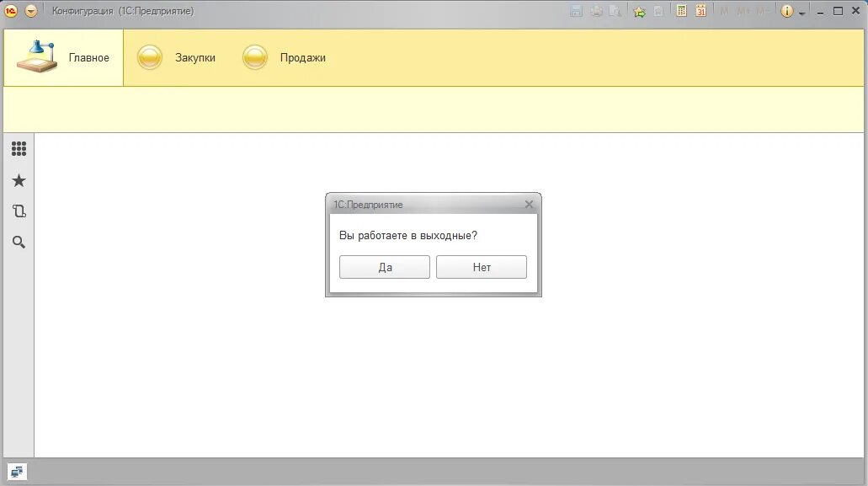Image resolution: width=868 pixels, height=486 pixels.
Task: Close the 1С:Предприятие dialog
Action: 529,204
